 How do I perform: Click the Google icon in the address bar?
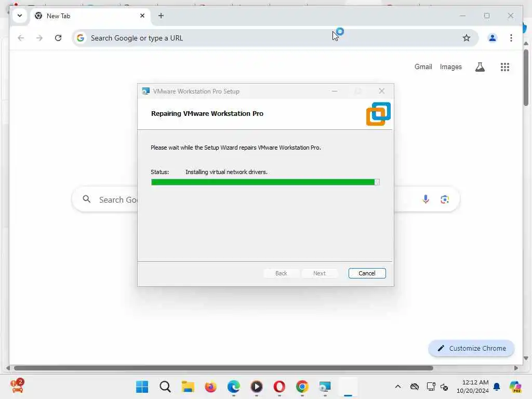pyautogui.click(x=81, y=38)
